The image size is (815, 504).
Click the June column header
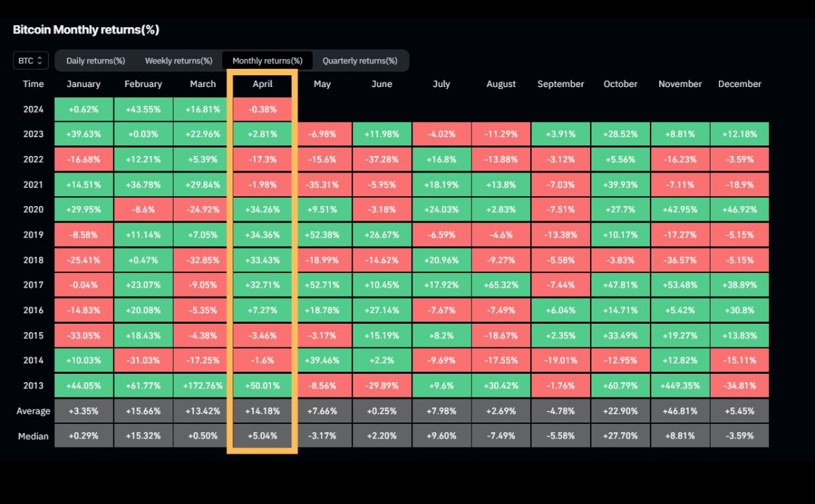tap(382, 84)
